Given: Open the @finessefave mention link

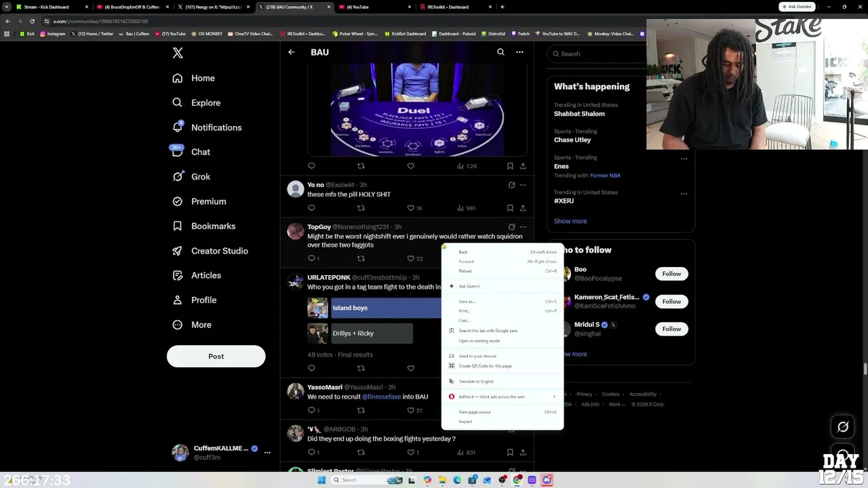Looking at the screenshot, I should (381, 396).
